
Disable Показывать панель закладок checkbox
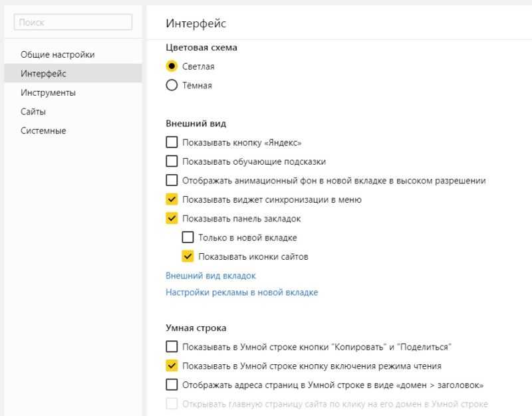coord(172,218)
